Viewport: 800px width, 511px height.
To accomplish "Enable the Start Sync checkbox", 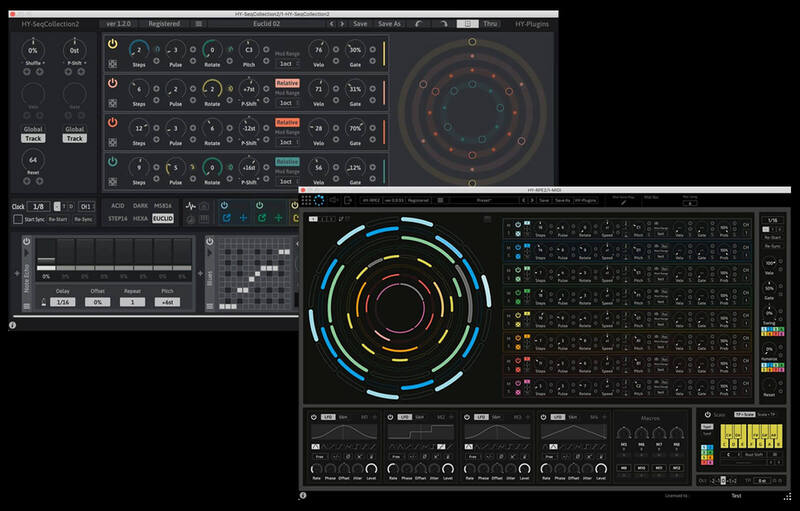I will point(18,219).
